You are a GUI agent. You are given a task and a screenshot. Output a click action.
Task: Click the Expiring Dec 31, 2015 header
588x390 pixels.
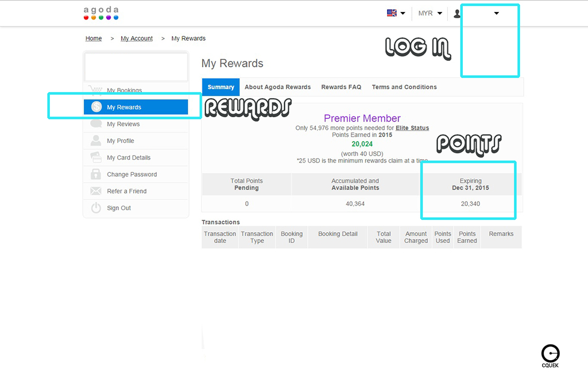coord(470,184)
